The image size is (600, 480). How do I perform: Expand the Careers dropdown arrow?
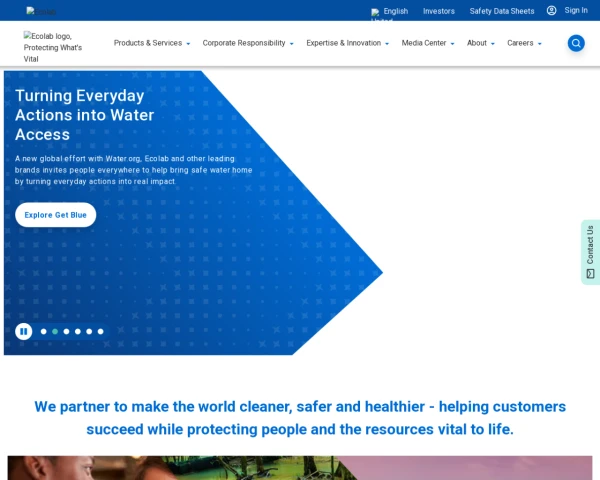(540, 44)
